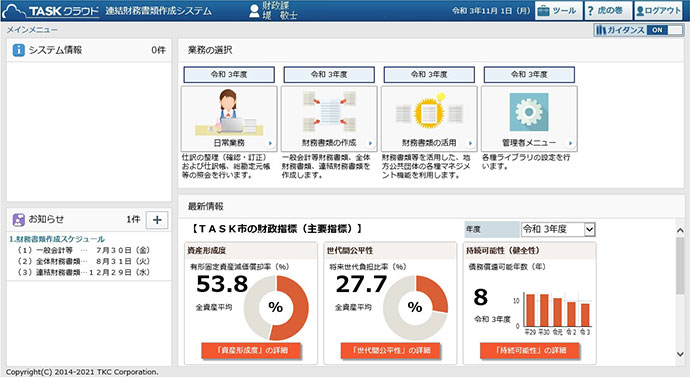Open 「世代間公平性」の詳細 button
The image size is (690, 378).
point(391,350)
